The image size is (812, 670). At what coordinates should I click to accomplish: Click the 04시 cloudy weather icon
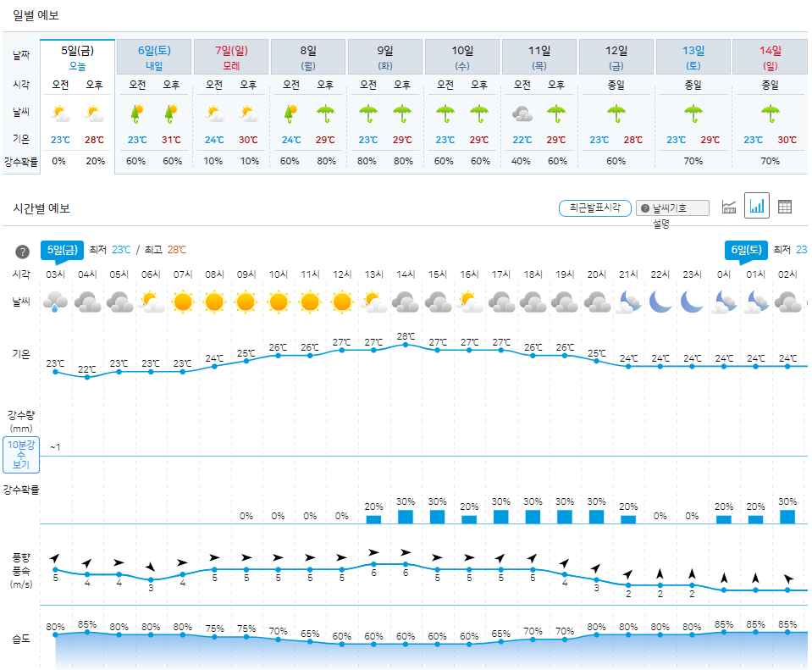[87, 302]
